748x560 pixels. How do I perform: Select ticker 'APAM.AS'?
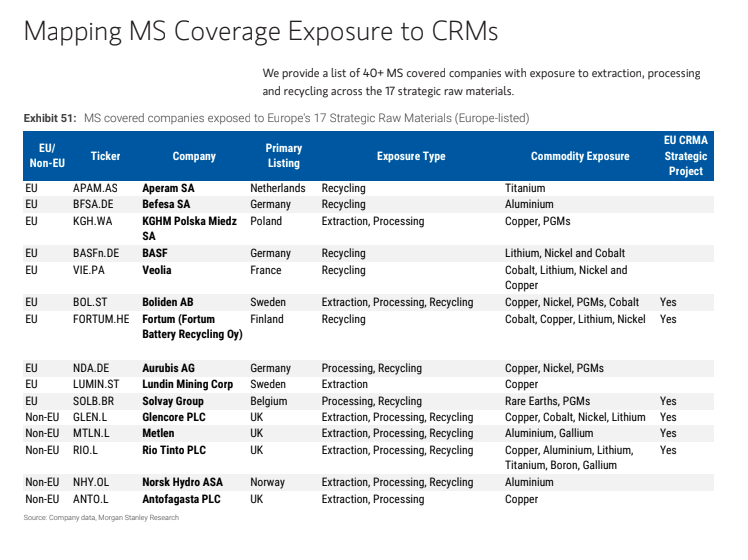(95, 188)
